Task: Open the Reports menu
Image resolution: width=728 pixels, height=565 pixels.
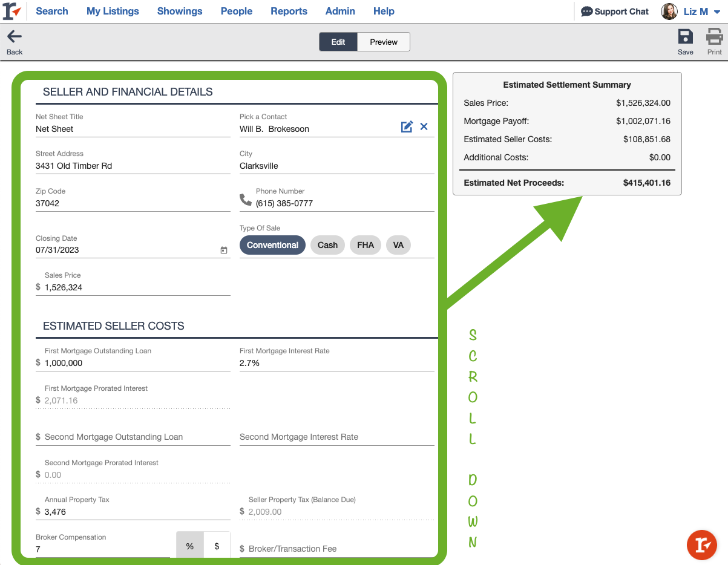Action: 289,11
